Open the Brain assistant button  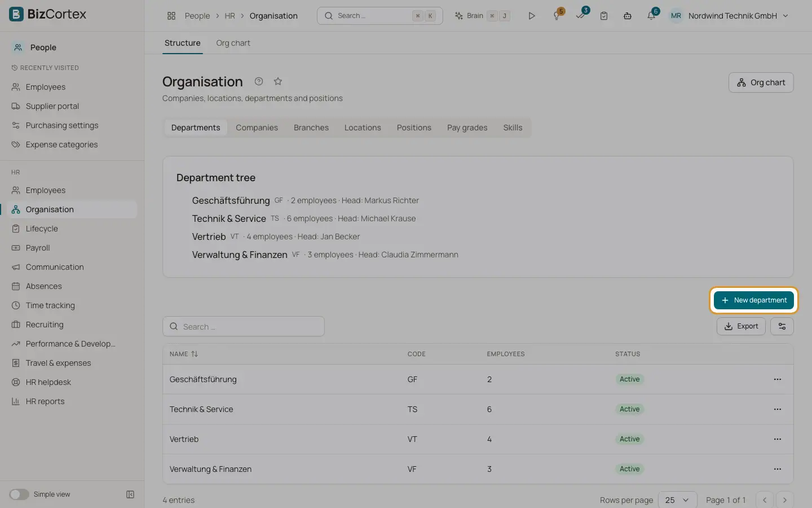(x=483, y=16)
